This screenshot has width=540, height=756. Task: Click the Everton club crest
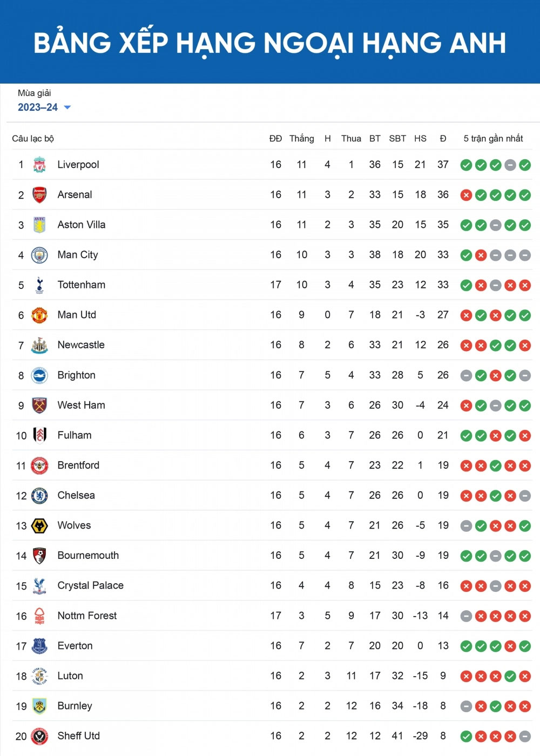[x=39, y=646]
